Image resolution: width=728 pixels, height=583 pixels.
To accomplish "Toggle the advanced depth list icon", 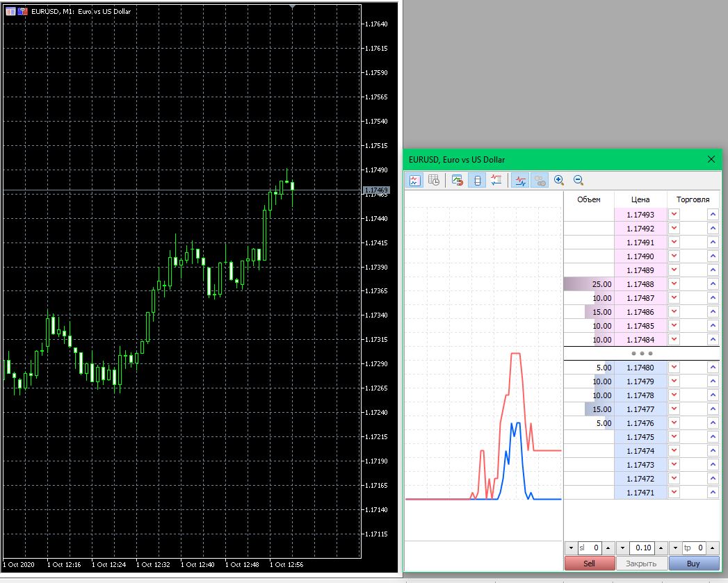I will click(496, 180).
